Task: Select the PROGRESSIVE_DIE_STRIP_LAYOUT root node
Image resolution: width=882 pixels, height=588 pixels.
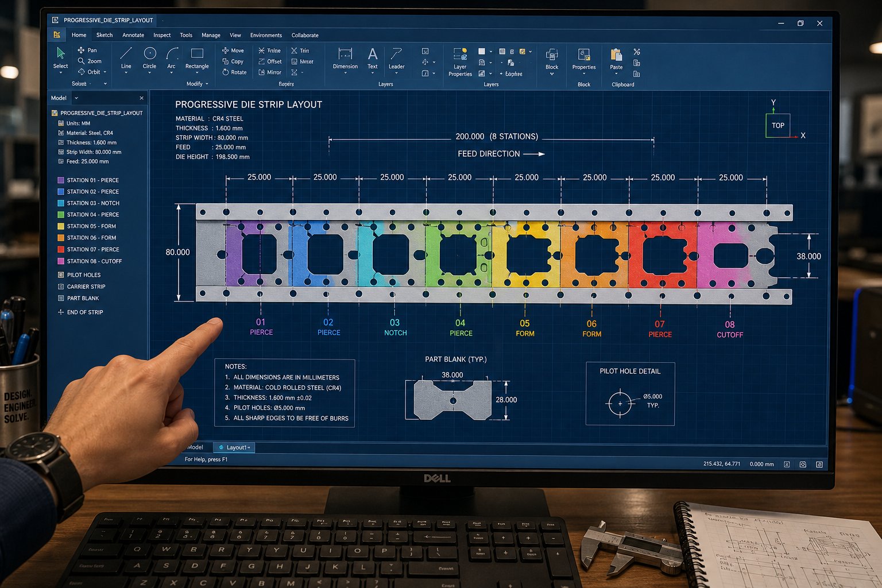Action: pyautogui.click(x=97, y=113)
